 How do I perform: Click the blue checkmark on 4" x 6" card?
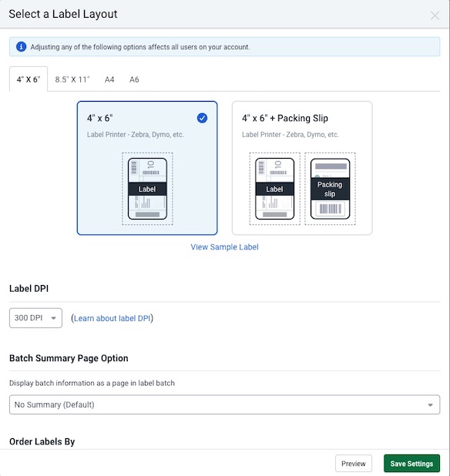tap(202, 118)
